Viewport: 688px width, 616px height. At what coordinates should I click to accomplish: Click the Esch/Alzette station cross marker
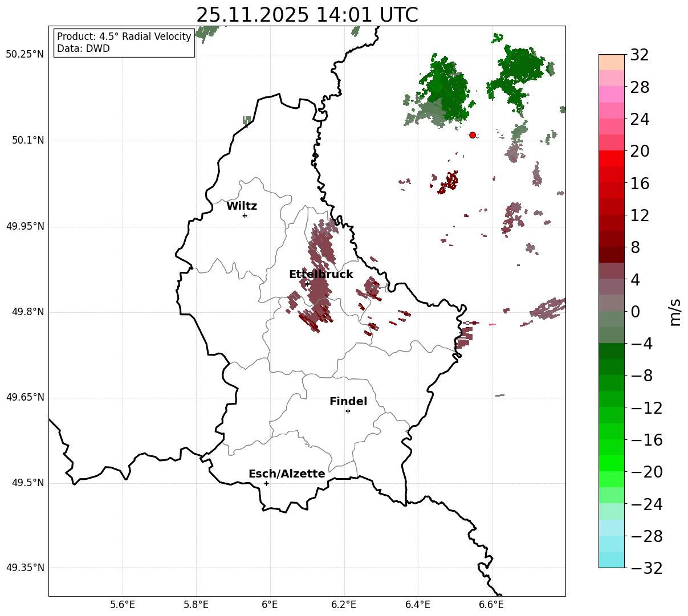click(x=266, y=483)
